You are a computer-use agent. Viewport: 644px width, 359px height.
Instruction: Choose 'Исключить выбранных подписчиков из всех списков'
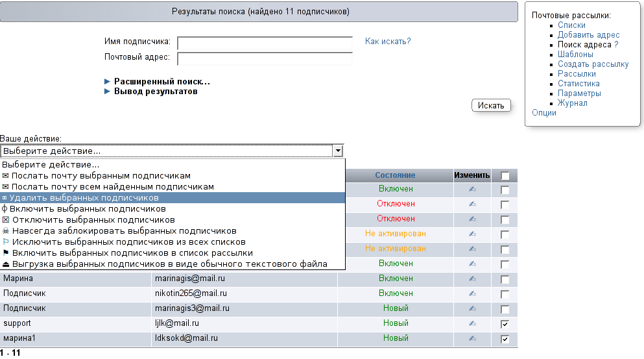coord(173,242)
